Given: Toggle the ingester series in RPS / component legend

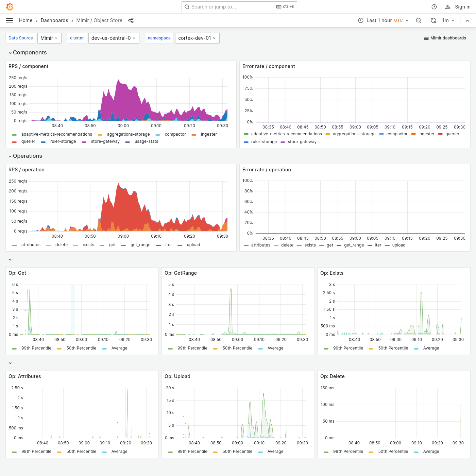Looking at the screenshot, I should coord(208,134).
